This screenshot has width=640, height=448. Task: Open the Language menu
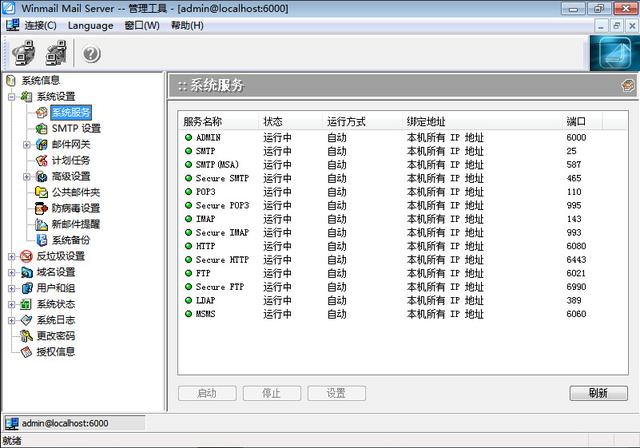pyautogui.click(x=91, y=25)
